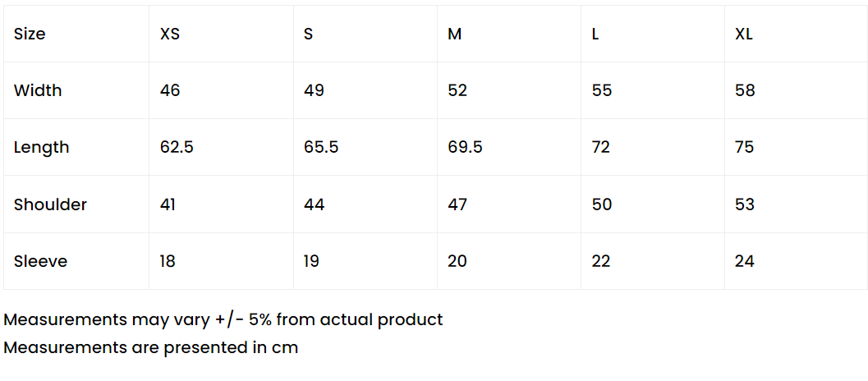
Task: Click the M size column header
Action: 509,34
